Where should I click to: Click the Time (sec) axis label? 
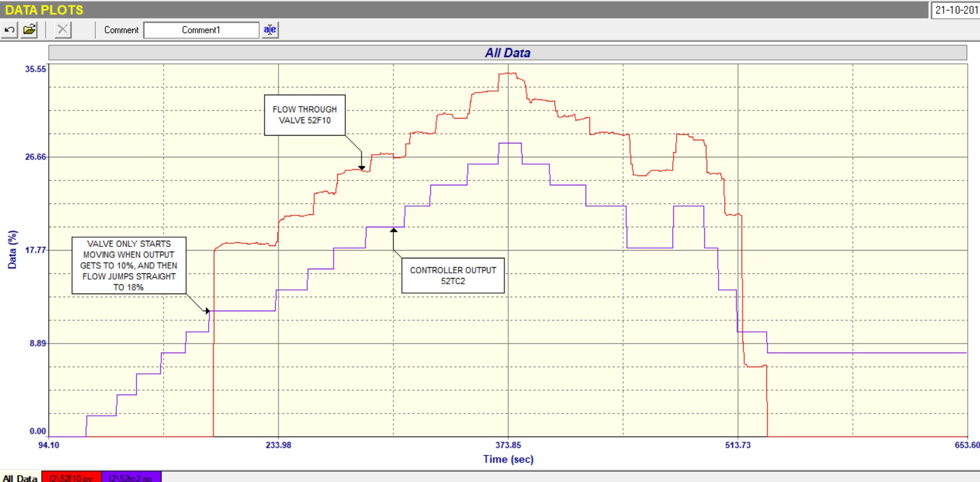point(508,459)
